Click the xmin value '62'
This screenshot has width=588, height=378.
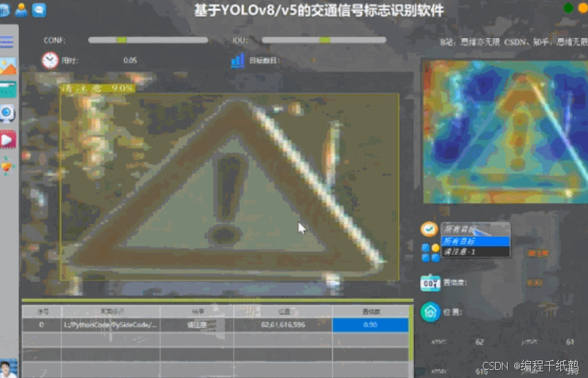click(479, 341)
